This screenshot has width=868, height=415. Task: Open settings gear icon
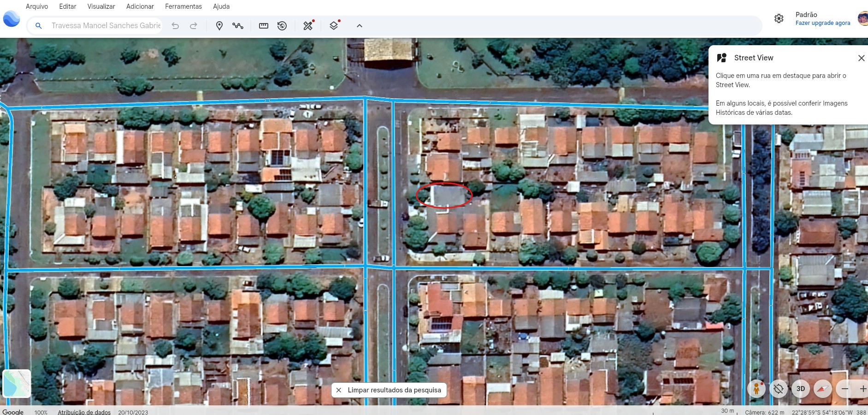779,18
